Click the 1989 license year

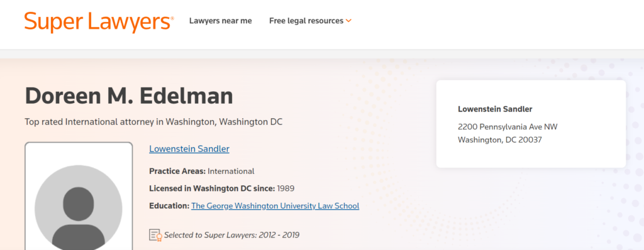coord(286,188)
